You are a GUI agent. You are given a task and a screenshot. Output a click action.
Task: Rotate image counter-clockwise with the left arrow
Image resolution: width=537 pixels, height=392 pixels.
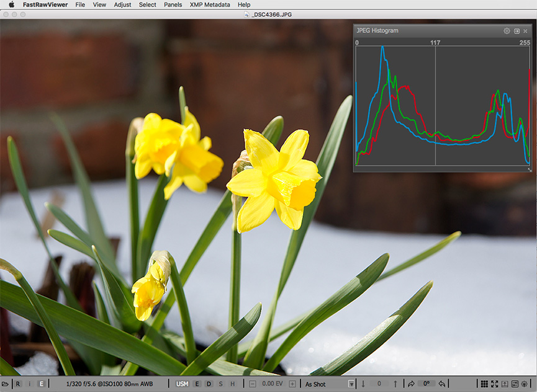[442, 384]
